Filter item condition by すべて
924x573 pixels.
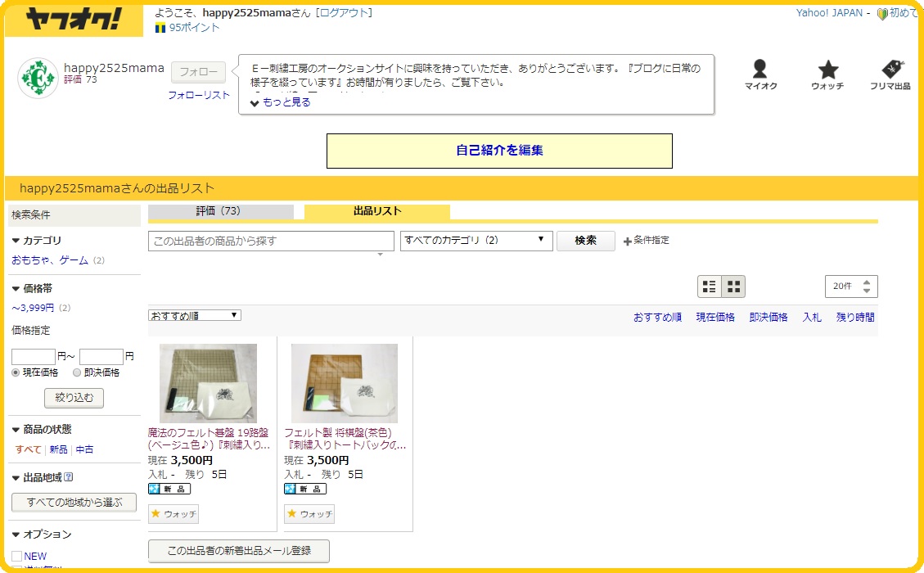click(28, 449)
